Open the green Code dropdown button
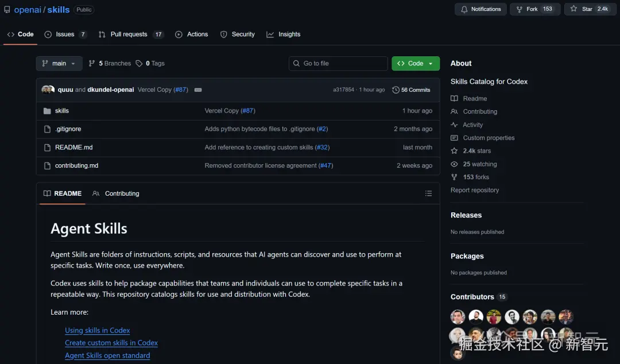Viewport: 620px width, 364px height. click(x=416, y=63)
